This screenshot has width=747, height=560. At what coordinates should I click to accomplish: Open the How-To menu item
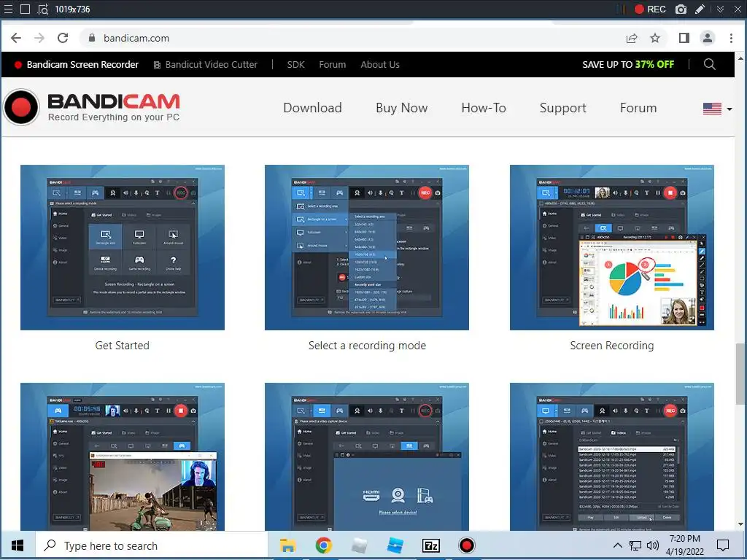click(x=484, y=108)
